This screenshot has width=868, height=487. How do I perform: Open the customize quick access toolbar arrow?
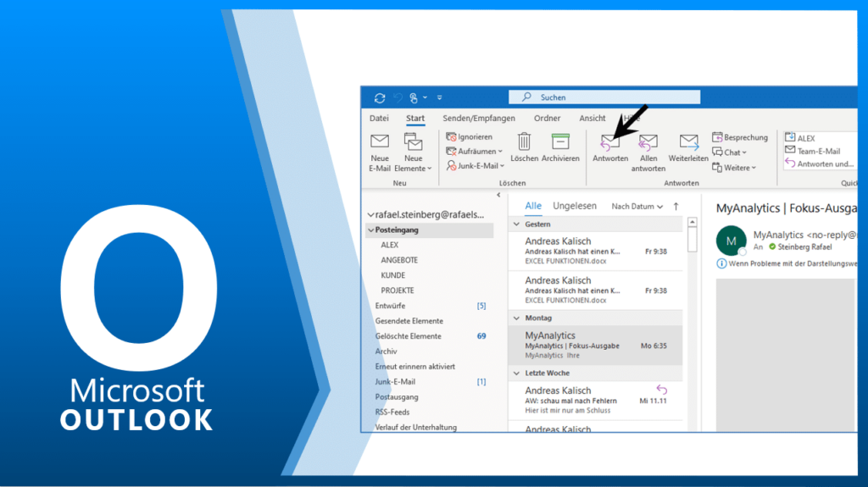pyautogui.click(x=440, y=98)
